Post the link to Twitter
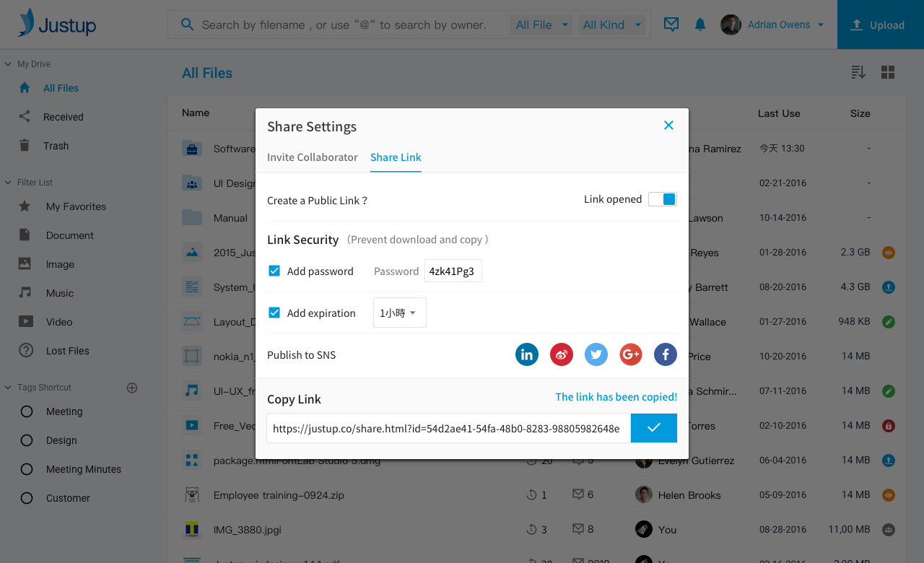This screenshot has height=563, width=924. point(596,354)
